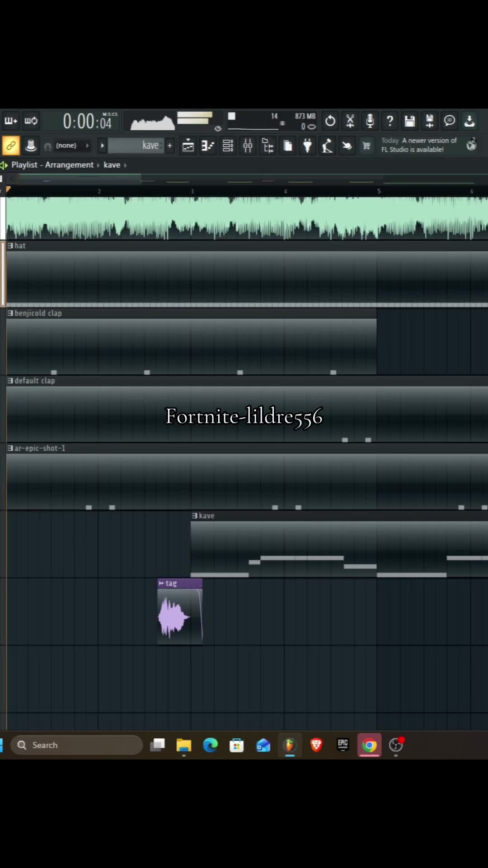Open the (none) snap selector dropdown
Viewport: 488px width, 868px height.
(72, 146)
